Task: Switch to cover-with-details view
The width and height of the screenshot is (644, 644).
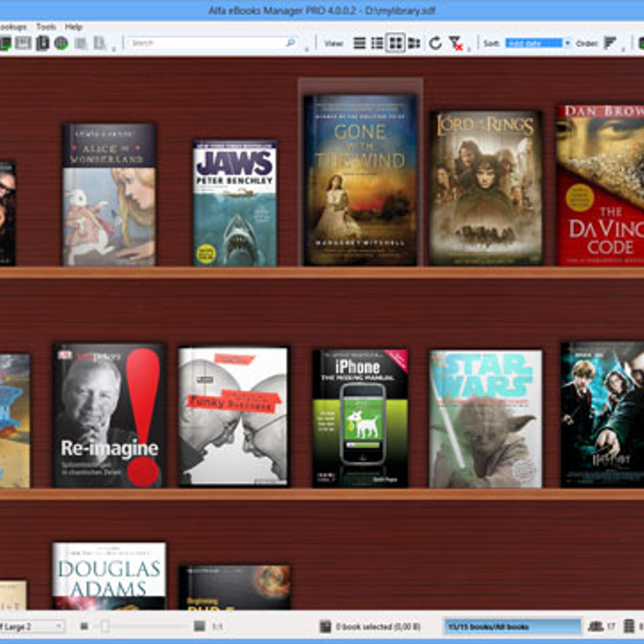Action: [414, 43]
